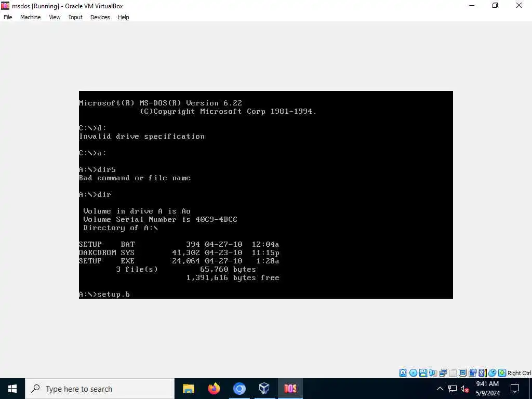
Task: Click the setup.b command prompt line
Action: pos(104,294)
